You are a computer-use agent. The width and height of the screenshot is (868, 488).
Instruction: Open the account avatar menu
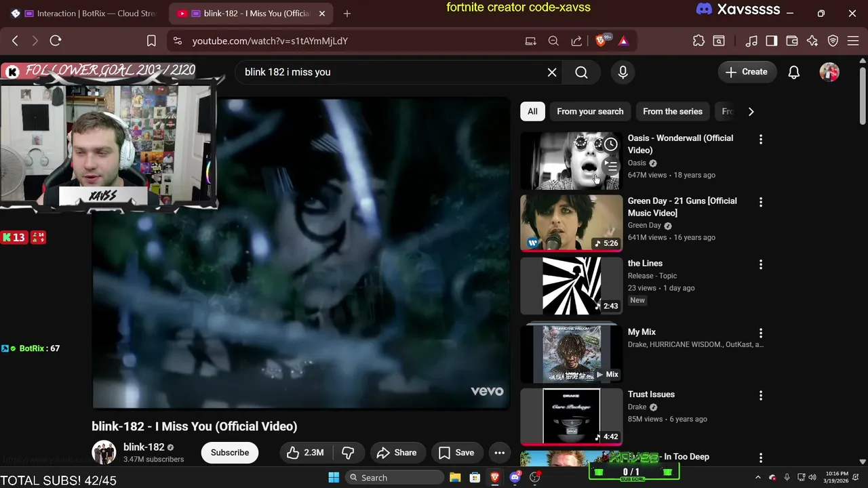pyautogui.click(x=829, y=72)
